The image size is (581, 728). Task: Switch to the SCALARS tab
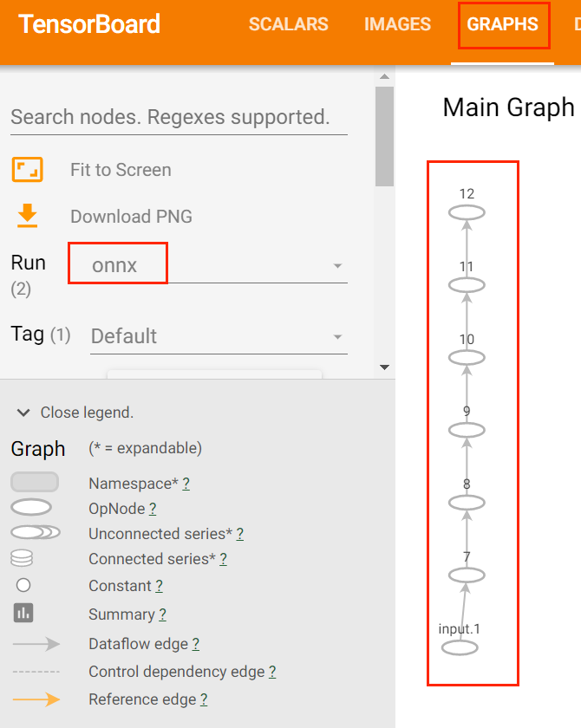click(x=288, y=24)
